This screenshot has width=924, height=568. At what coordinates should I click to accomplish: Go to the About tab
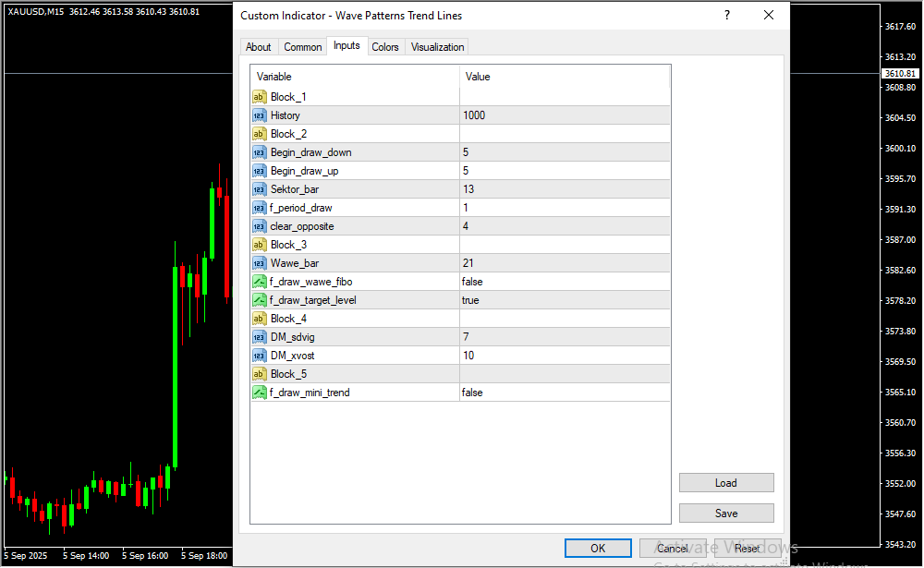(x=259, y=47)
